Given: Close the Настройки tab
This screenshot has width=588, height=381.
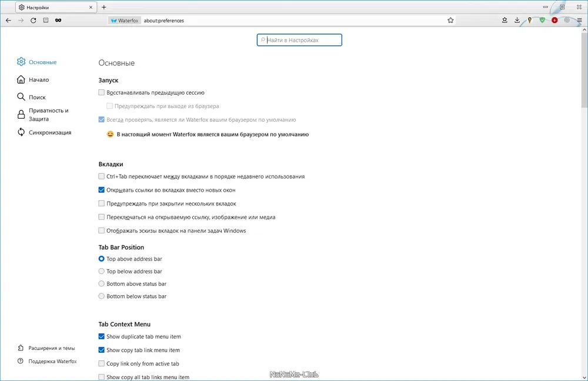Looking at the screenshot, I should (91, 7).
